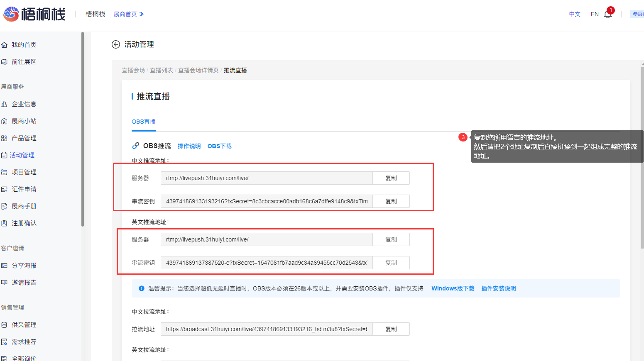Click 直播会场详情页 breadcrumb
Image resolution: width=644 pixels, height=361 pixels.
198,70
